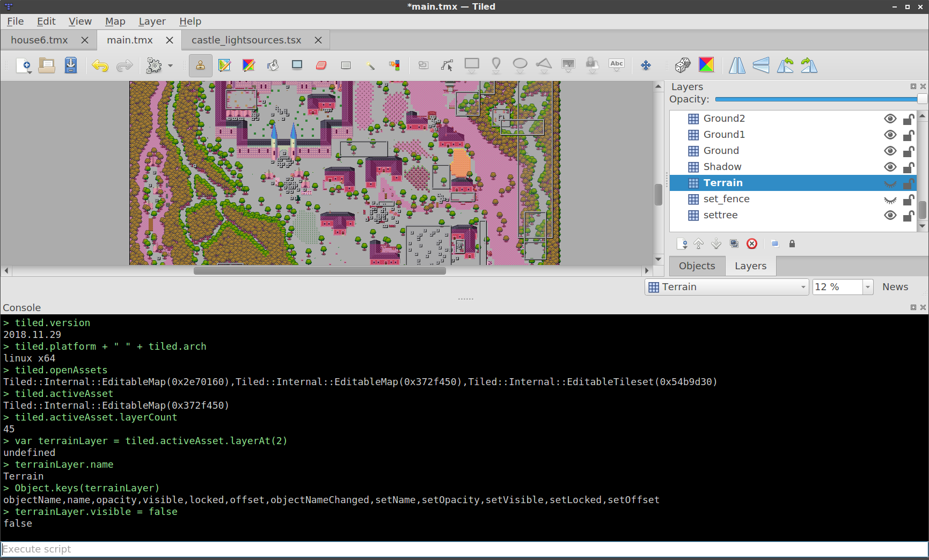929x560 pixels.
Task: Select the Terrain Brush tool
Action: 224,65
